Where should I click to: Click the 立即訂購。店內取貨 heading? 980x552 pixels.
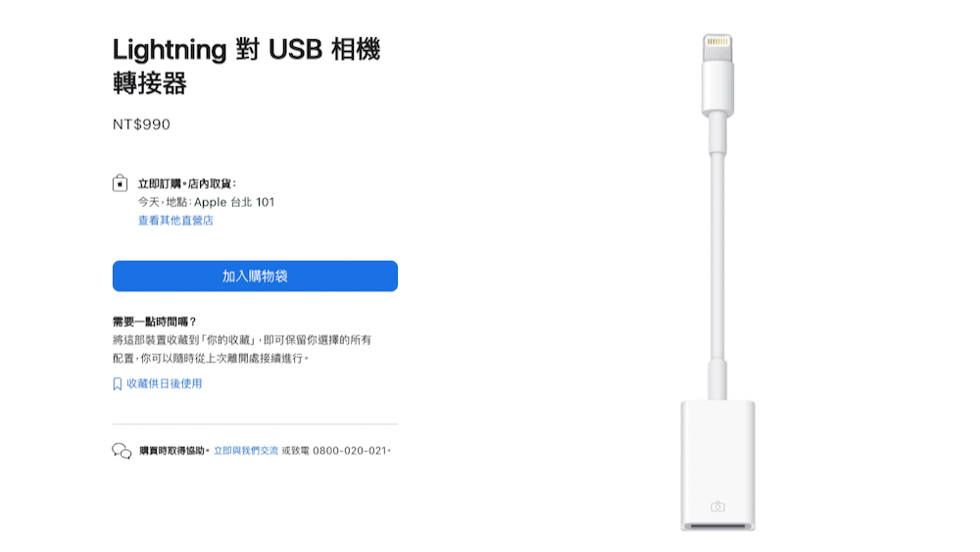[x=187, y=183]
